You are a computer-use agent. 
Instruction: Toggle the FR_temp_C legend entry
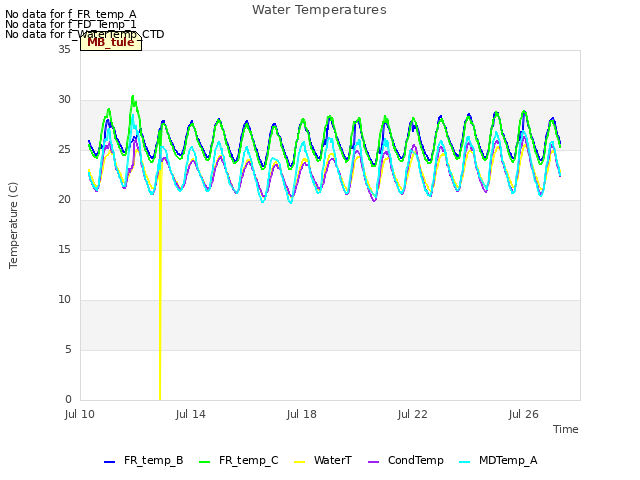[x=239, y=460]
